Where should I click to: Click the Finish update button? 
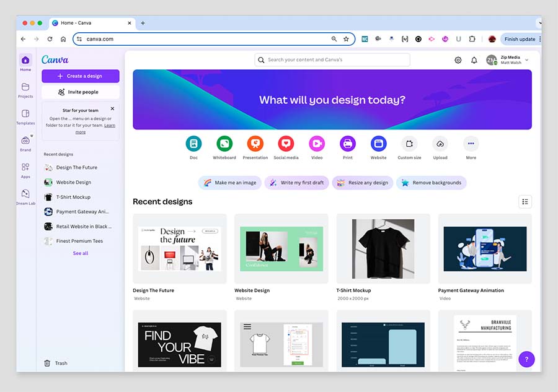tap(520, 39)
